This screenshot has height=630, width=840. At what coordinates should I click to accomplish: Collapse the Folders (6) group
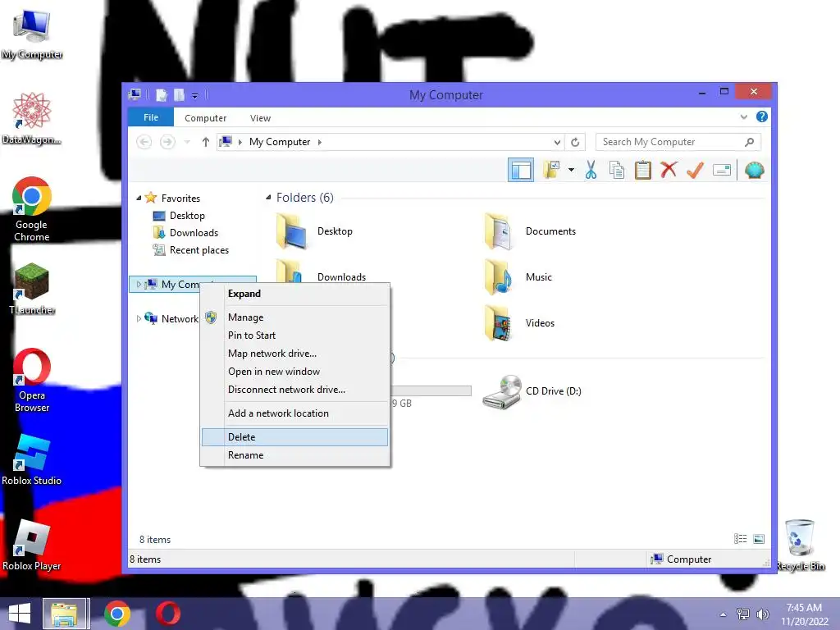pyautogui.click(x=268, y=198)
